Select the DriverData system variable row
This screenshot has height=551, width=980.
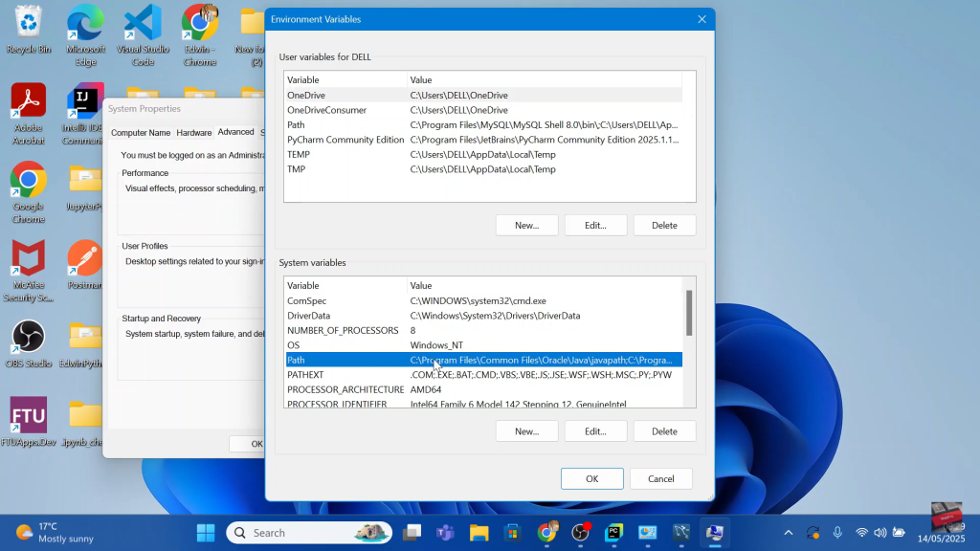coord(483,316)
